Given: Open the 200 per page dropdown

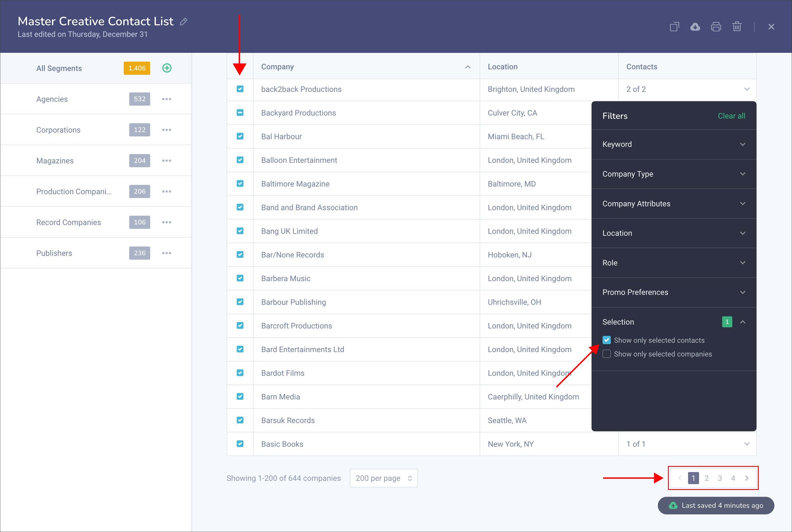Looking at the screenshot, I should 384,478.
